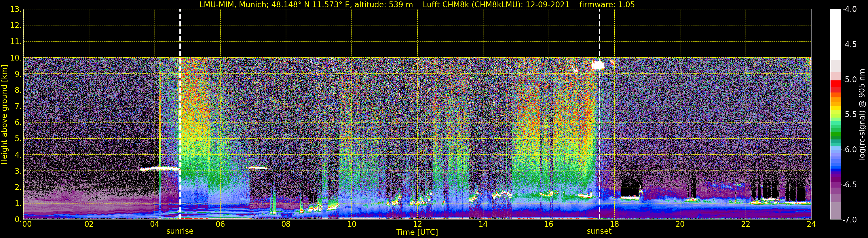Image resolution: width=868 pixels, height=238 pixels.
Task: Click the y-axis tick label '9.'
Action: (18, 74)
